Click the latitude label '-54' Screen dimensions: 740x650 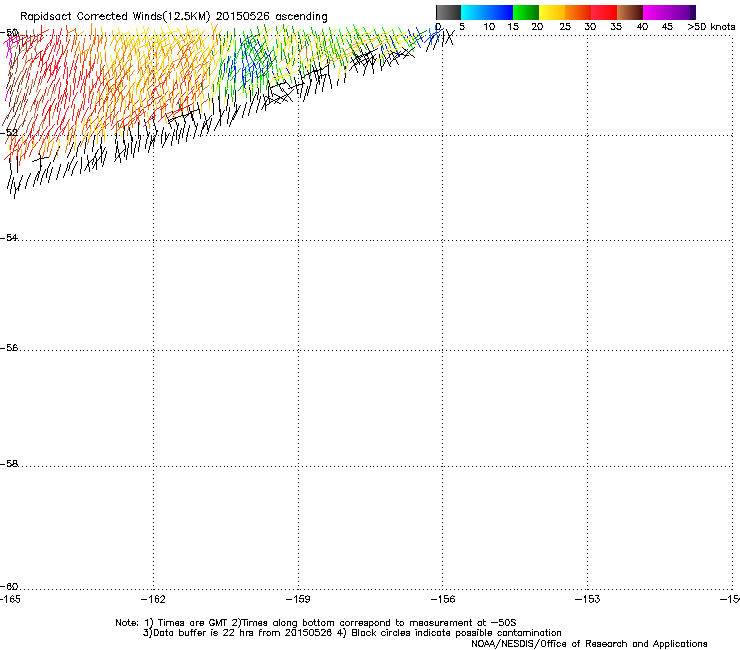point(9,237)
